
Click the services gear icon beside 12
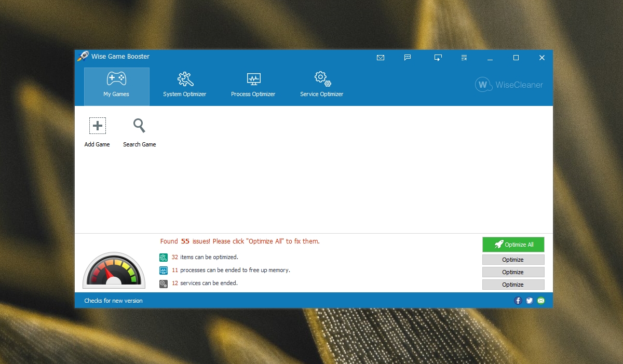tap(164, 284)
